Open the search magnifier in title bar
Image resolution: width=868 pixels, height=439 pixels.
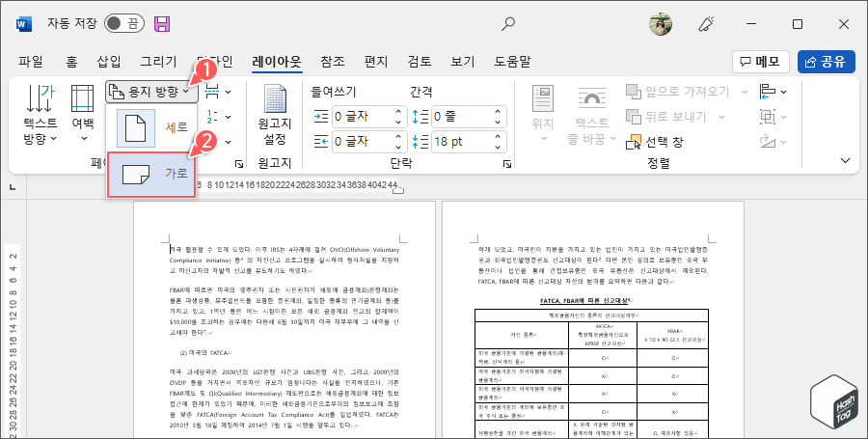507,23
